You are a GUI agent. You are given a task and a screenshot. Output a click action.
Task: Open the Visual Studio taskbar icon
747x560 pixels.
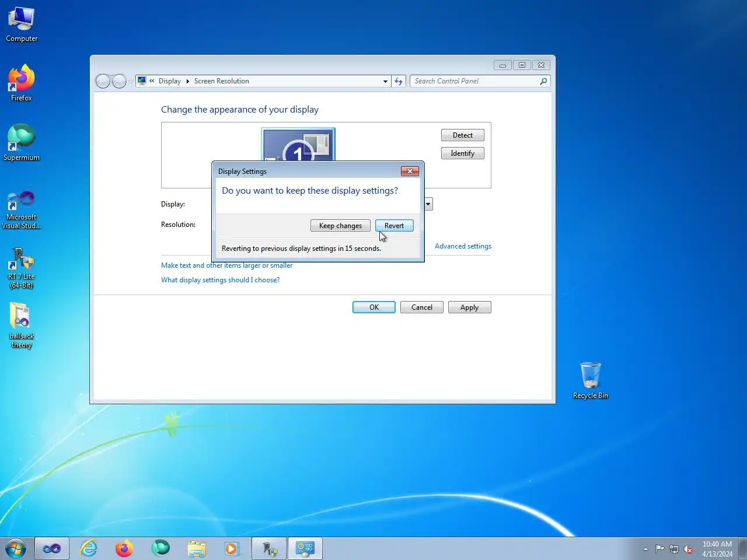(x=52, y=548)
